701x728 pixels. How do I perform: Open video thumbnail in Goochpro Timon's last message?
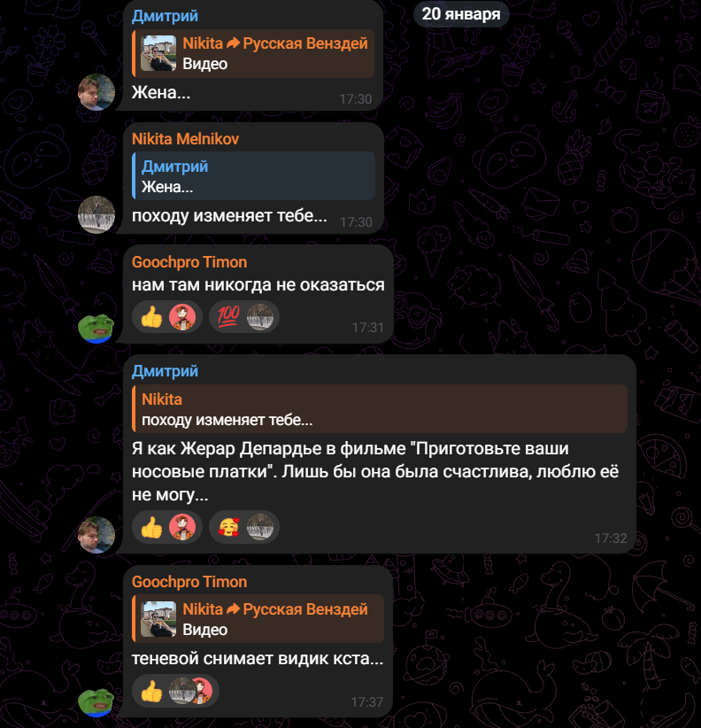(x=158, y=619)
